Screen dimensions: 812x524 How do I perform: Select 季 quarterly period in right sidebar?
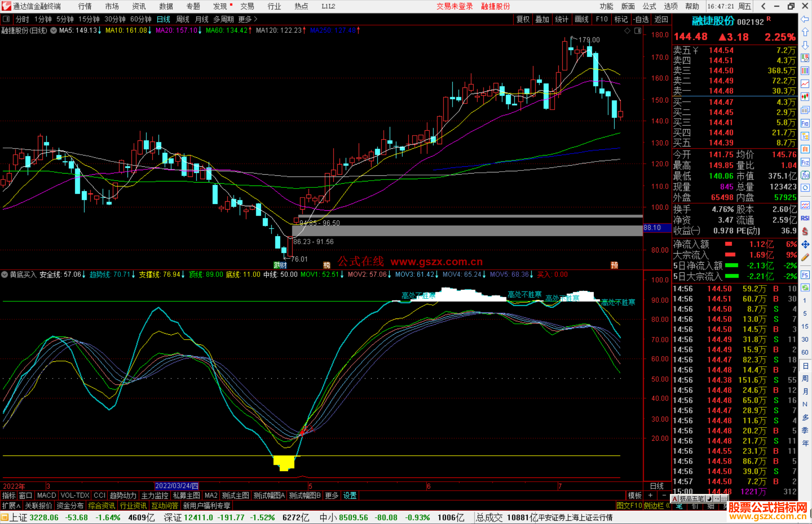coord(805,430)
